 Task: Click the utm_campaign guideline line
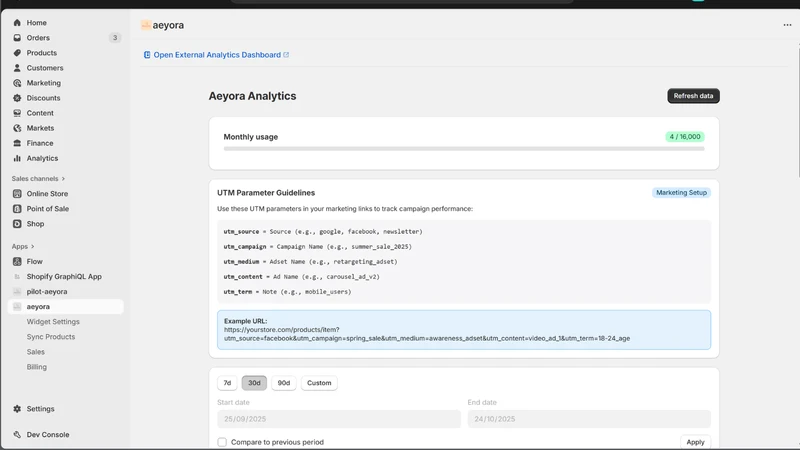click(317, 246)
